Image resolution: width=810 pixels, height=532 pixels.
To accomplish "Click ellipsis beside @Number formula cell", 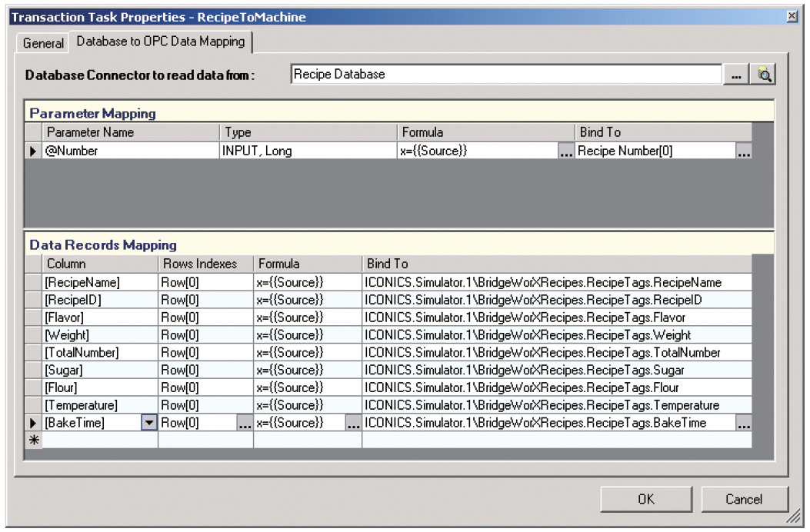I will click(566, 151).
